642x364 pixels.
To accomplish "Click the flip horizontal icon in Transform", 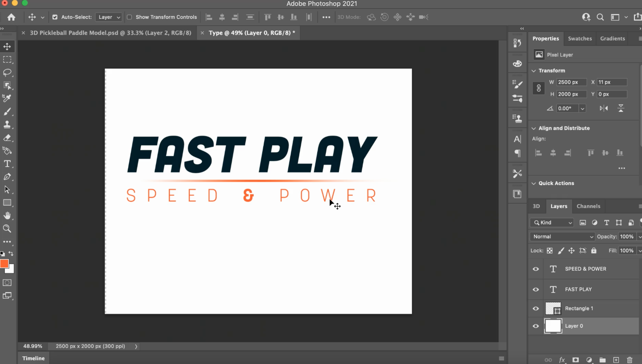I will coord(603,108).
